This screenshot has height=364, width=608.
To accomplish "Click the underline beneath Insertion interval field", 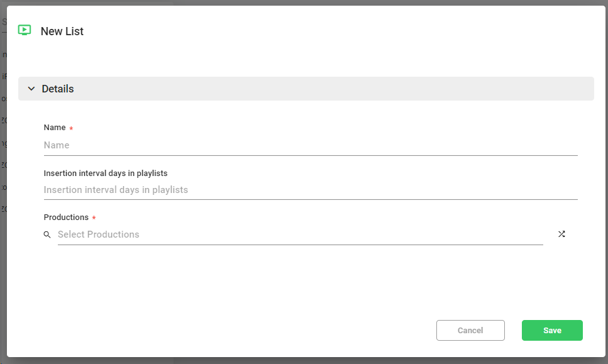I will (310, 200).
